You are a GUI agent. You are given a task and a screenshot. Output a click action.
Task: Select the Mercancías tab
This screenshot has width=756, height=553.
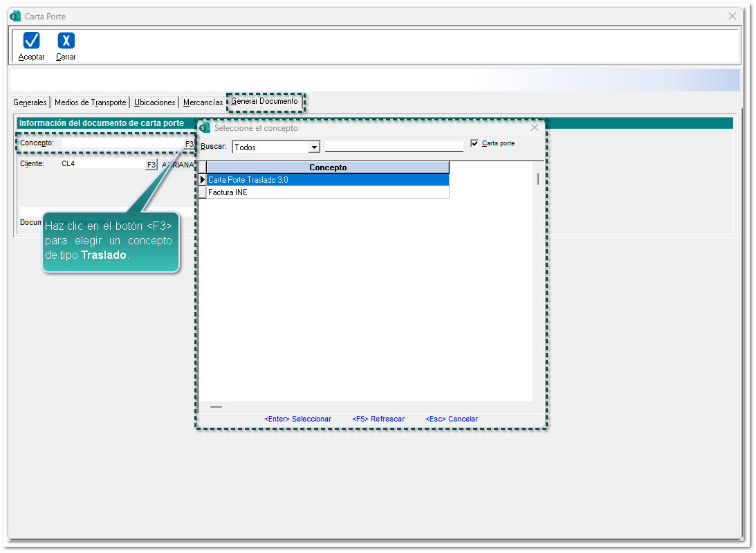(203, 102)
